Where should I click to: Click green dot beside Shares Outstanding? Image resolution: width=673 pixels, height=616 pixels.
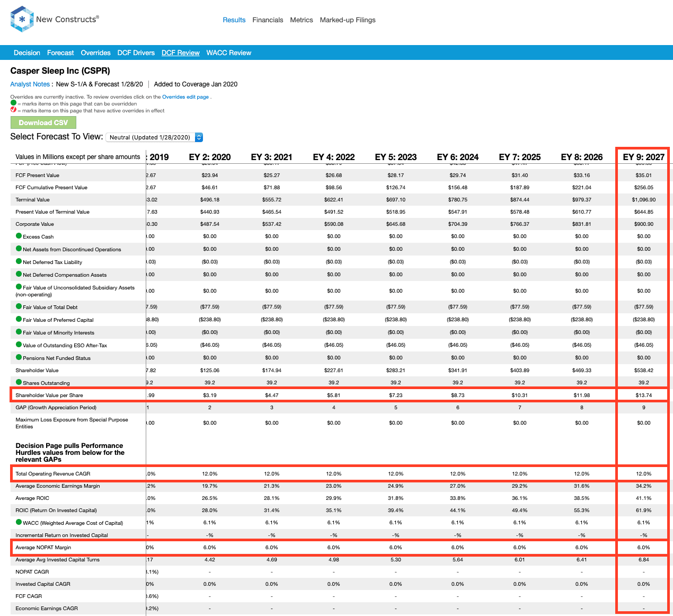19,382
